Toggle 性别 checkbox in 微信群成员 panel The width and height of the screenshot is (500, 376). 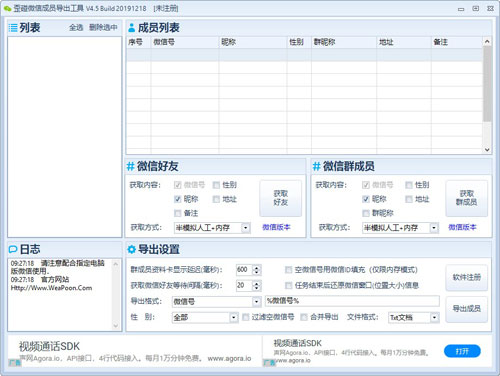[x=409, y=185]
